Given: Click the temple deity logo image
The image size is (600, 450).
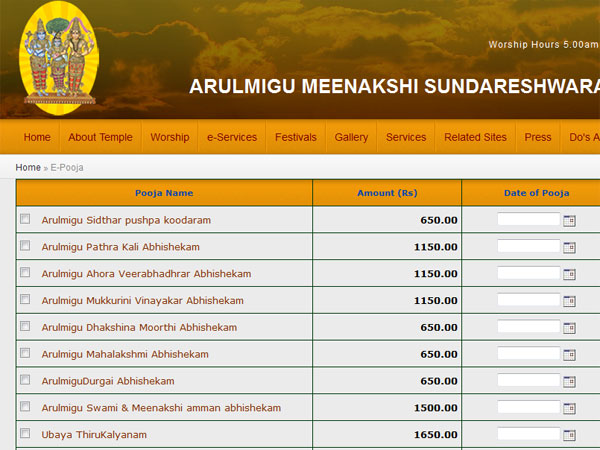Looking at the screenshot, I should pyautogui.click(x=59, y=58).
